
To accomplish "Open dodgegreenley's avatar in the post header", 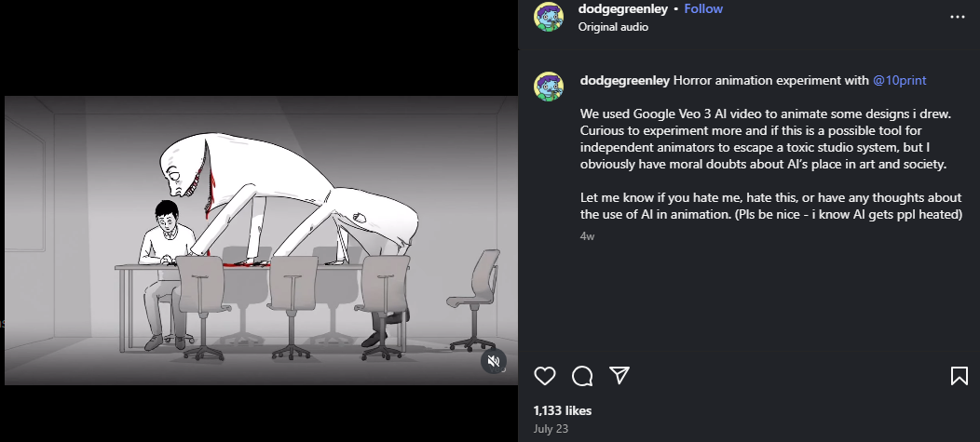I will (x=549, y=17).
